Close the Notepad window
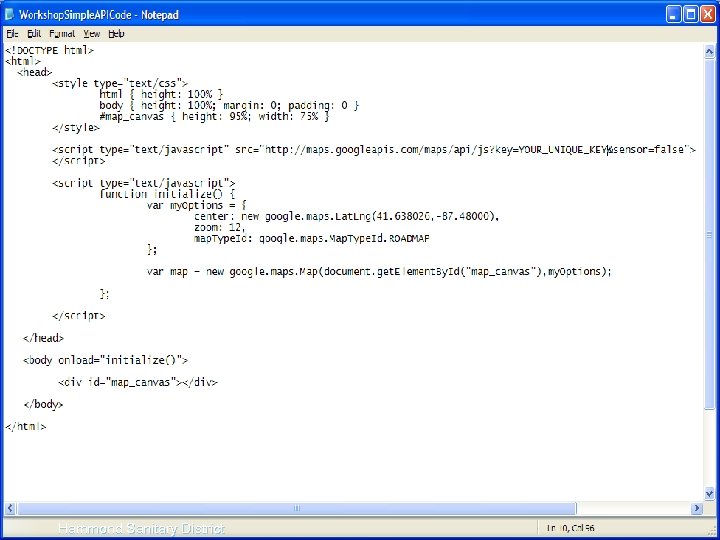 (x=708, y=14)
